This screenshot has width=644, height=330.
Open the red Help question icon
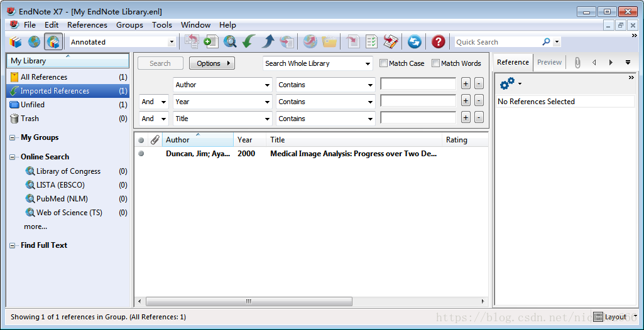[438, 41]
